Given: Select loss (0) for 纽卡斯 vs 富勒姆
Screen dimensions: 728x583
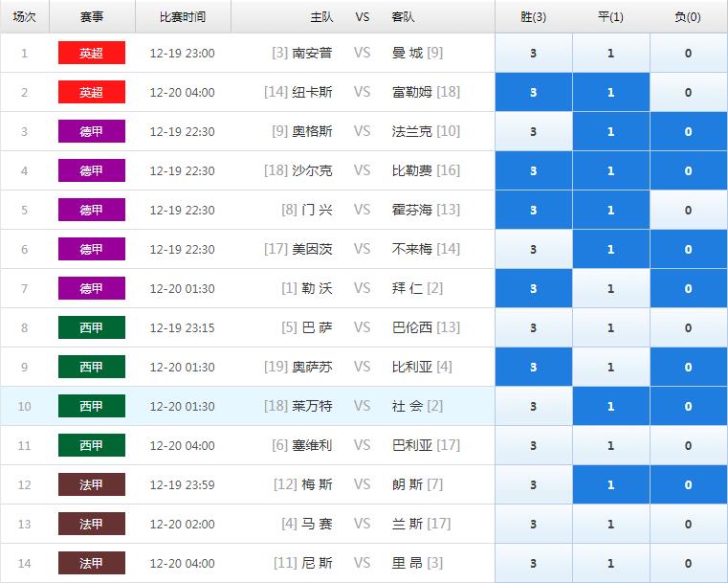Looking at the screenshot, I should tap(689, 92).
